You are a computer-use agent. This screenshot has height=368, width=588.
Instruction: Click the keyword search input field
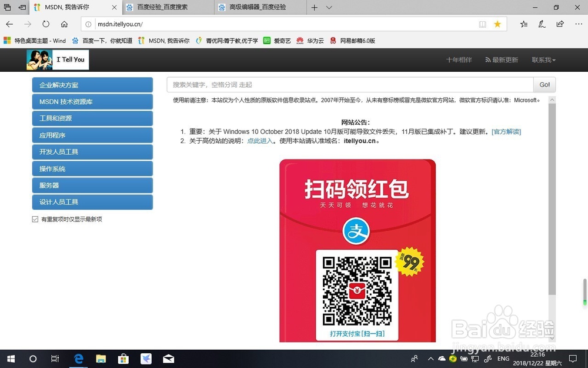pos(350,85)
